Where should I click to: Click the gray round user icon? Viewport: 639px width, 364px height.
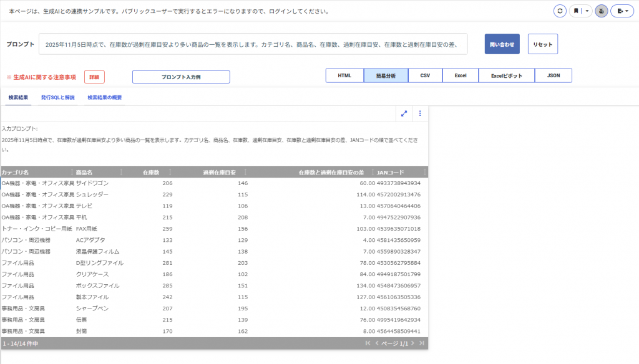pyautogui.click(x=602, y=11)
